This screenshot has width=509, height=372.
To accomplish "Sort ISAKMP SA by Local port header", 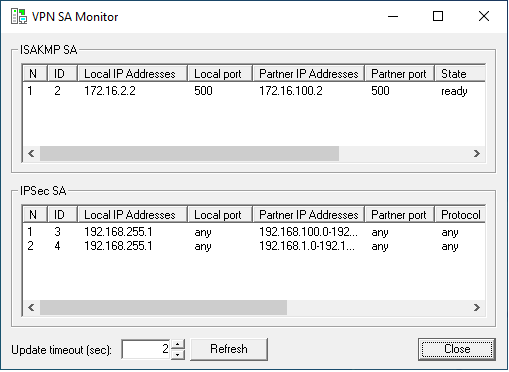I will click(x=220, y=73).
